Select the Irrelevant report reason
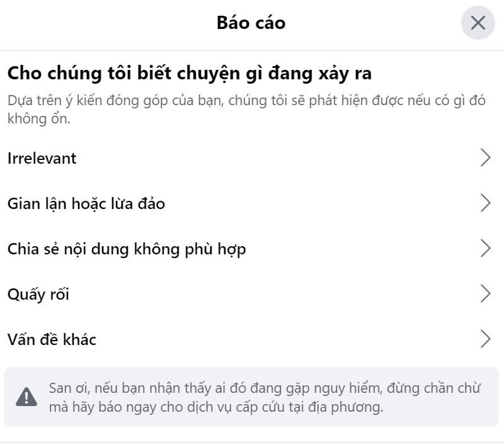Screen dimensions: 504x447 click(42, 158)
